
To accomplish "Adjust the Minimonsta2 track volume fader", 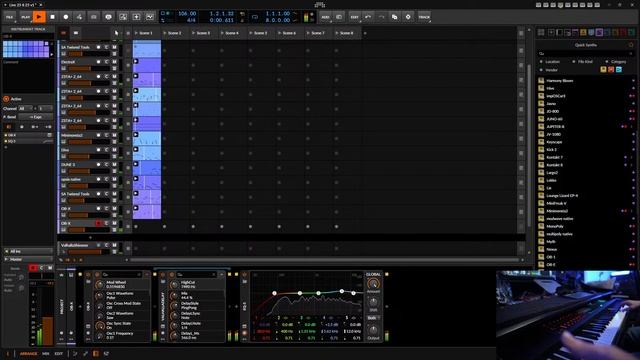I will click(x=89, y=142).
